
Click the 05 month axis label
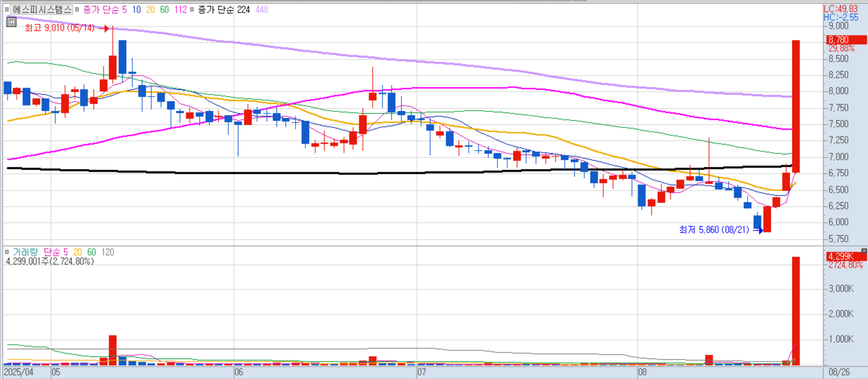pos(56,372)
